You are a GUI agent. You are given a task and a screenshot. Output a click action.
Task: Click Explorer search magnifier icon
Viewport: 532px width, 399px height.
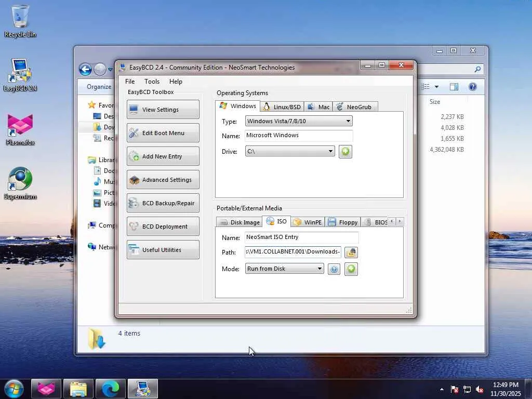point(477,69)
